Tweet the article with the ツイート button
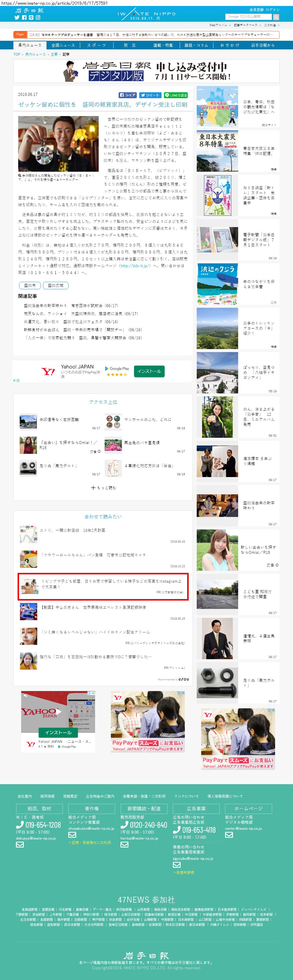Image resolution: width=293 pixels, height=980 pixels. click(x=150, y=95)
